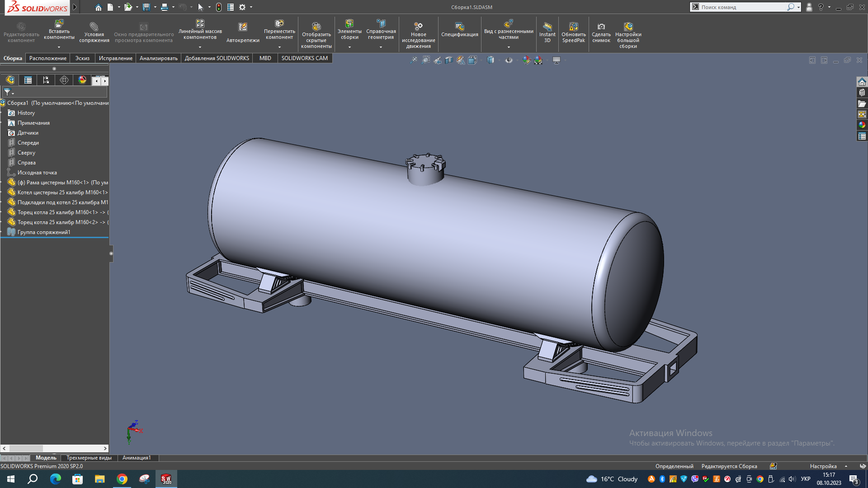Open DisplayManager color ball tab

(x=82, y=80)
